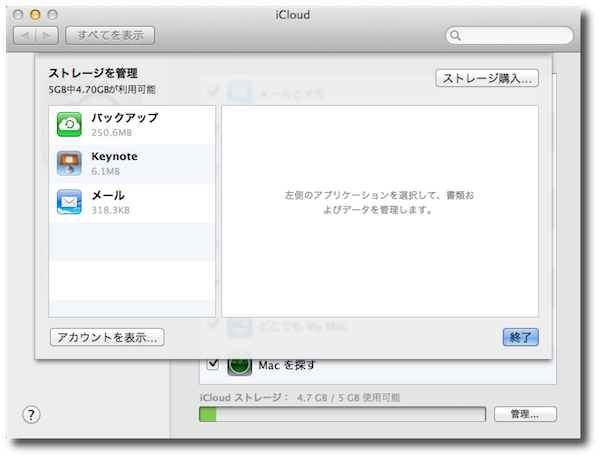Click the 4.7 GB / 5 GB 使用可能 text
This screenshot has height=458, width=600.
pyautogui.click(x=349, y=398)
